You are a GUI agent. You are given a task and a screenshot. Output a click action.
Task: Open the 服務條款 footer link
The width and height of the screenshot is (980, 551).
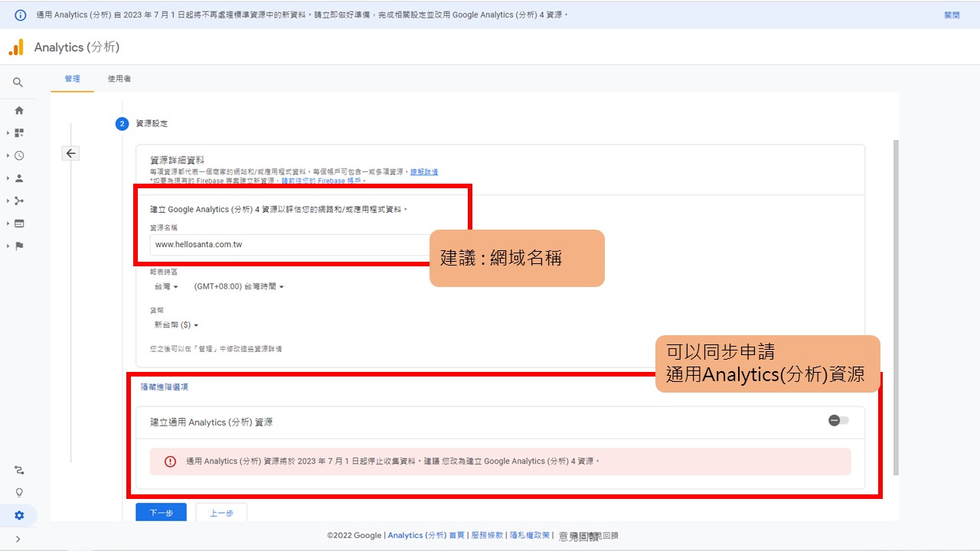point(487,536)
